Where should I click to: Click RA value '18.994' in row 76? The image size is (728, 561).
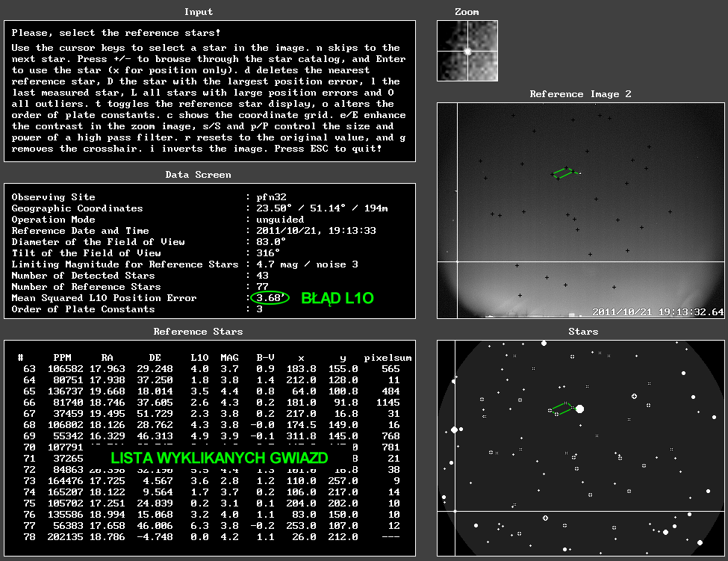(x=108, y=514)
